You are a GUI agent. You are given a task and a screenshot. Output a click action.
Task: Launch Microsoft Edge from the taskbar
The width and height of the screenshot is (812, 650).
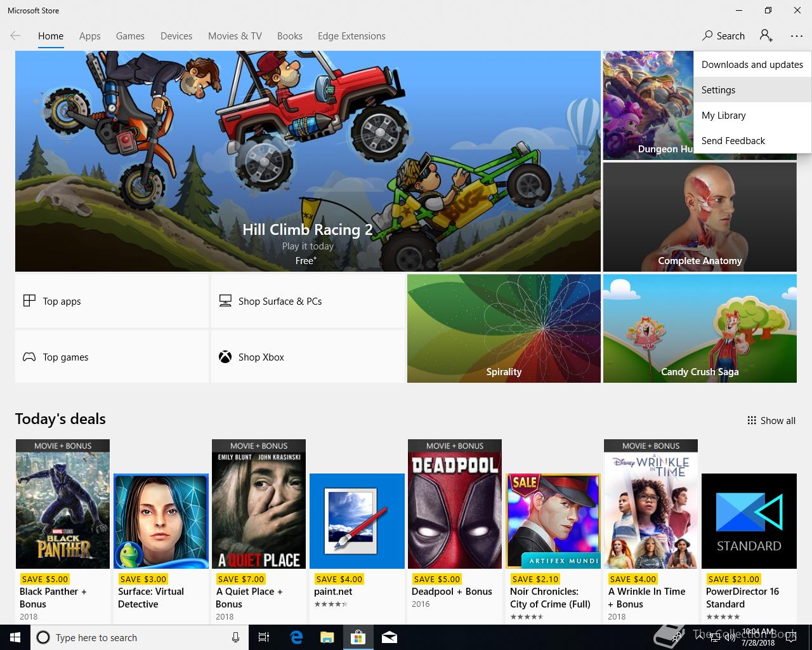pyautogui.click(x=296, y=637)
